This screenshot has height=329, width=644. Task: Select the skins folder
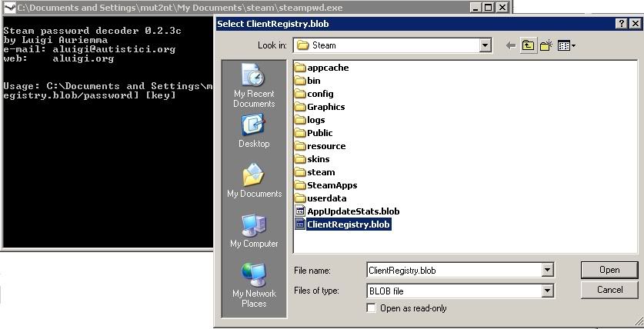pyautogui.click(x=312, y=160)
